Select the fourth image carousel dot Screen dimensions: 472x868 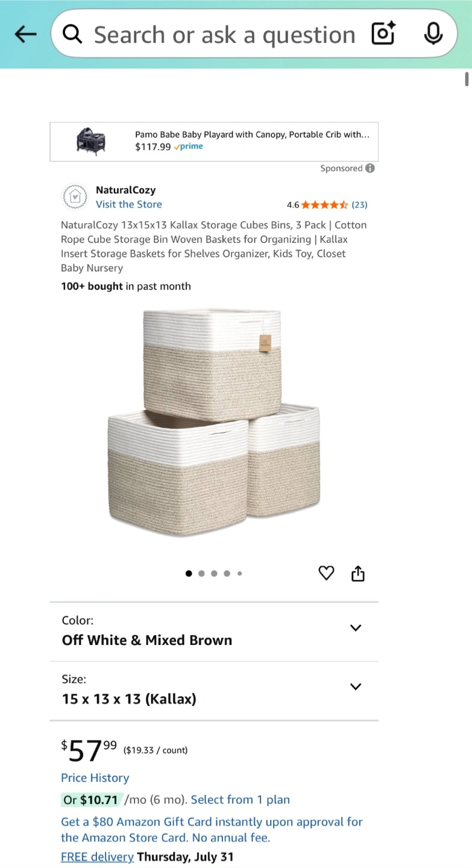coord(227,573)
